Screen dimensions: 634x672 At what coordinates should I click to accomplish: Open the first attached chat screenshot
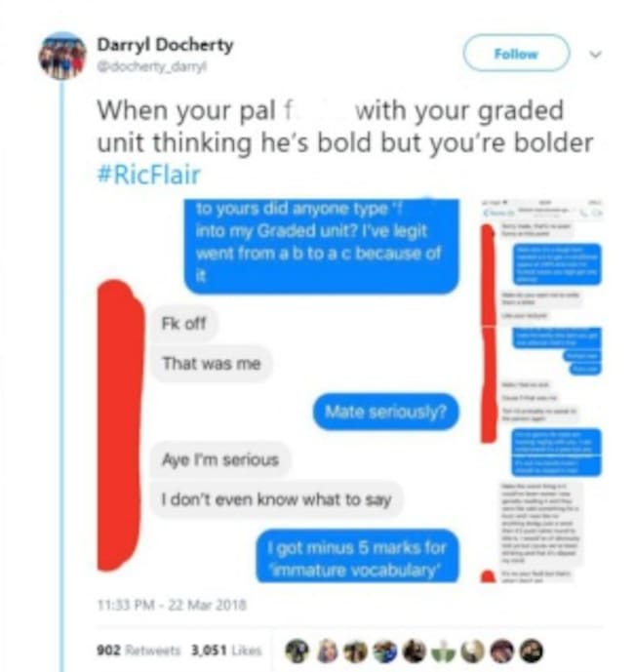(279, 390)
